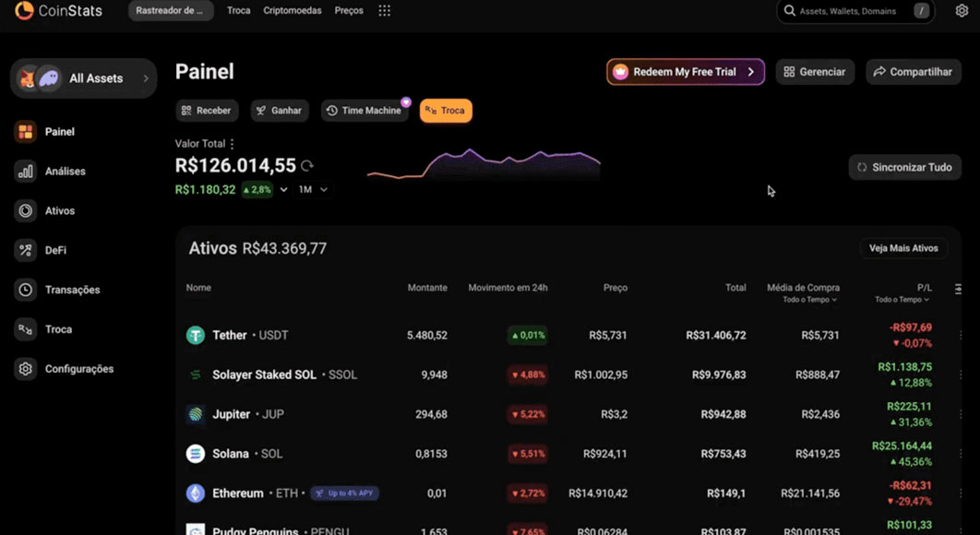Click Sincronizar Tudo button
The width and height of the screenshot is (980, 535).
click(904, 167)
